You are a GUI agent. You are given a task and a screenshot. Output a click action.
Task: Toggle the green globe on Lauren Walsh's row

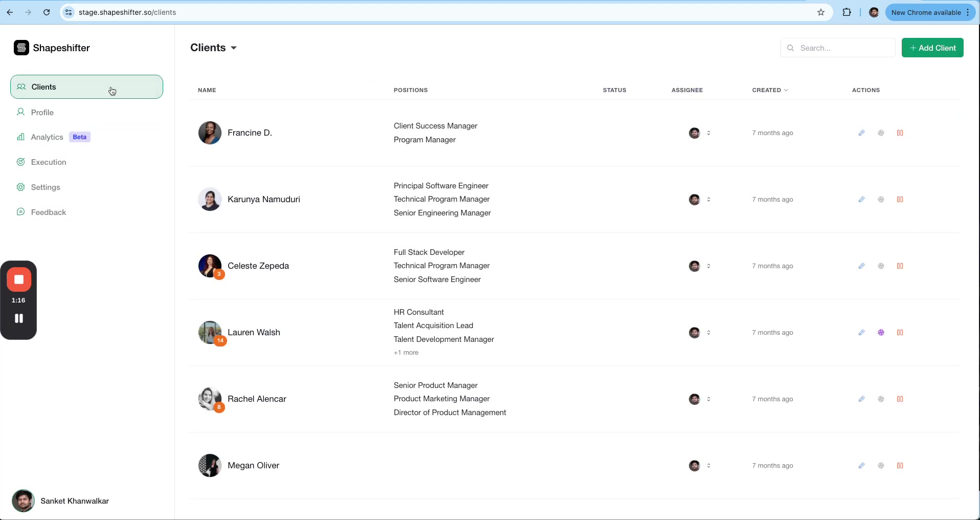coord(881,332)
